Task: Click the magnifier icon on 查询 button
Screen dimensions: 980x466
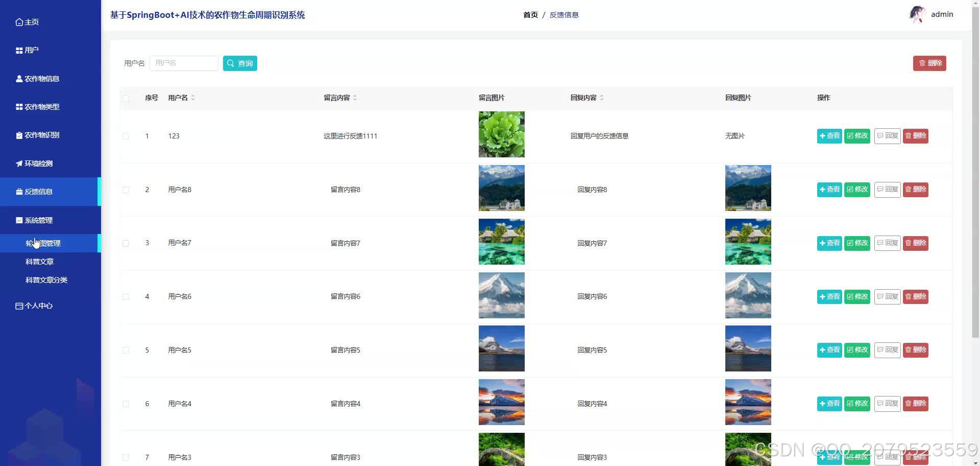Action: (231, 63)
